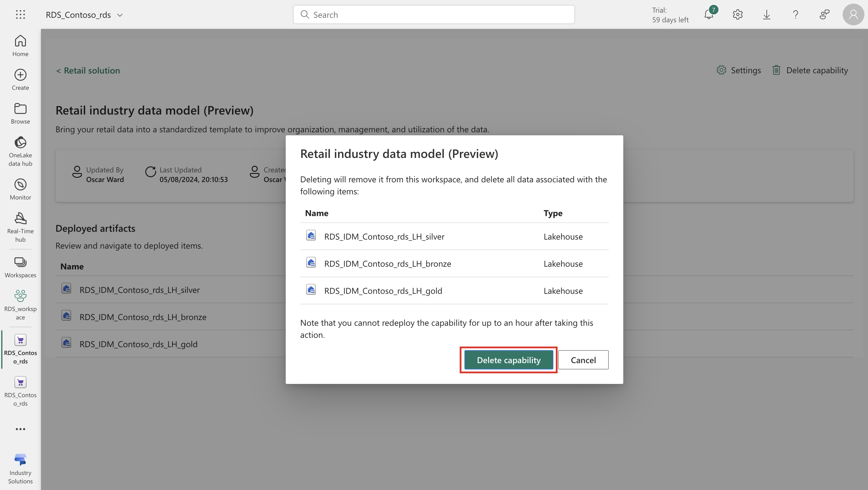
Task: Go to Home in the sidebar
Action: coord(20,46)
